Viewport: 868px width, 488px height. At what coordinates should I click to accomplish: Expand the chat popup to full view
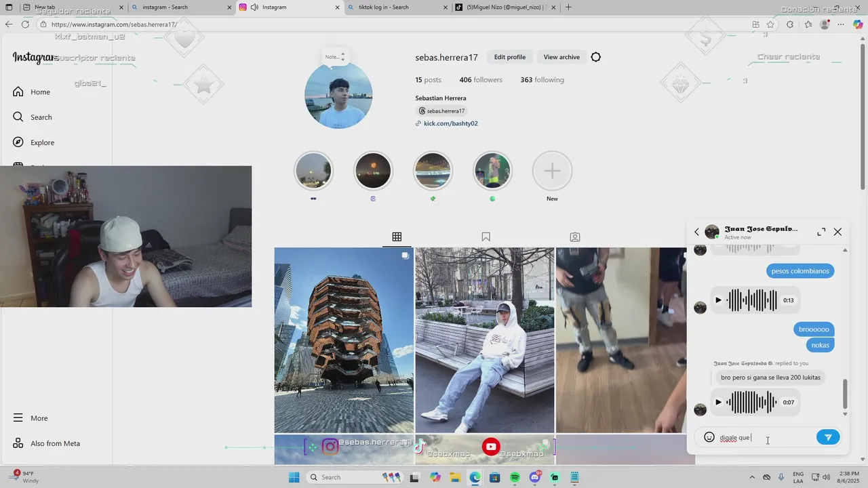(x=821, y=232)
